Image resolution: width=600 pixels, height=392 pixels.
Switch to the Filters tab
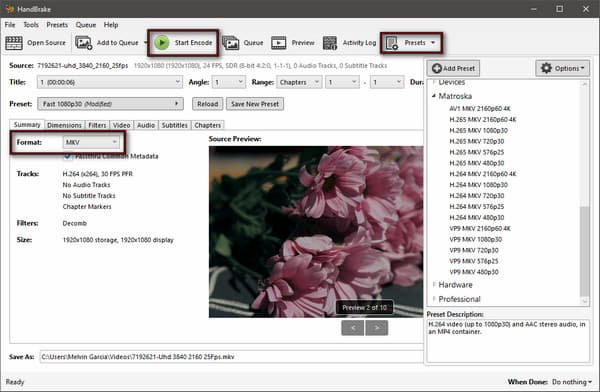click(97, 125)
